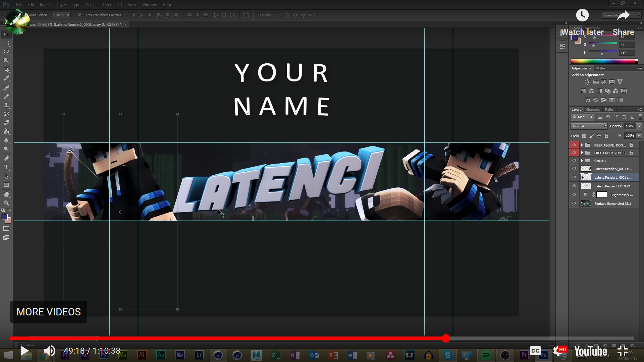
Task: Open the Fill slider dropdown arrow
Action: (639, 136)
